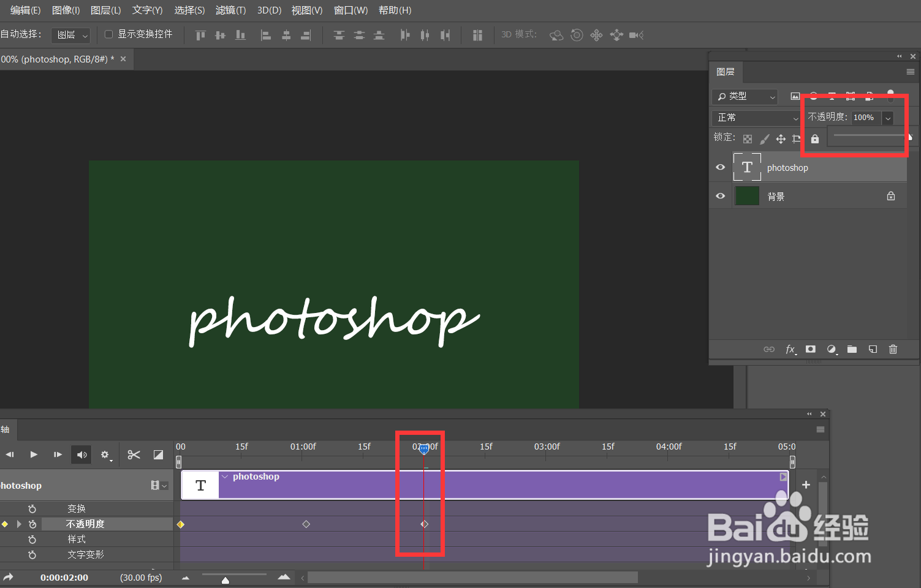Select the 3D camera zoom icon
This screenshot has height=588, width=921.
637,36
